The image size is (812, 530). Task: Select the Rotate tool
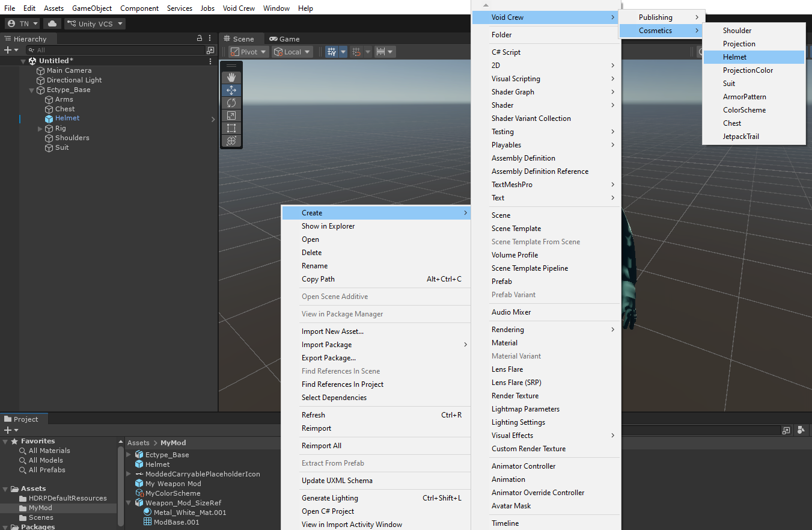(x=231, y=103)
